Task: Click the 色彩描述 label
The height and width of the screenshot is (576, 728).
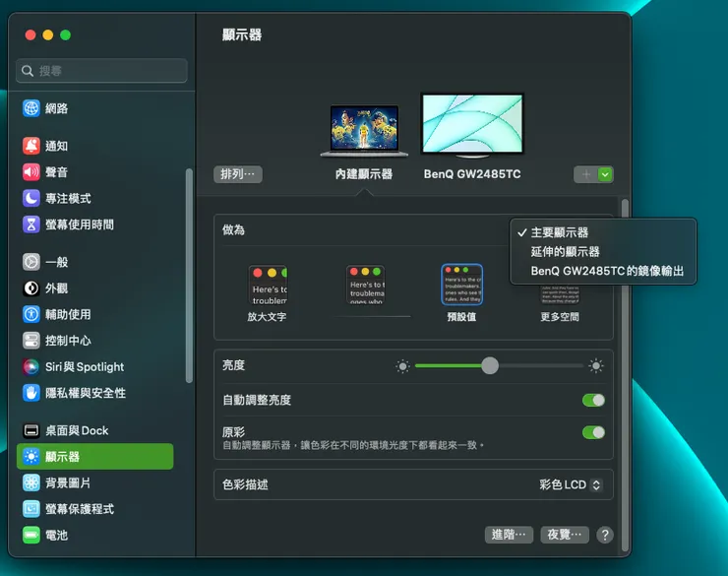Action: click(x=245, y=485)
